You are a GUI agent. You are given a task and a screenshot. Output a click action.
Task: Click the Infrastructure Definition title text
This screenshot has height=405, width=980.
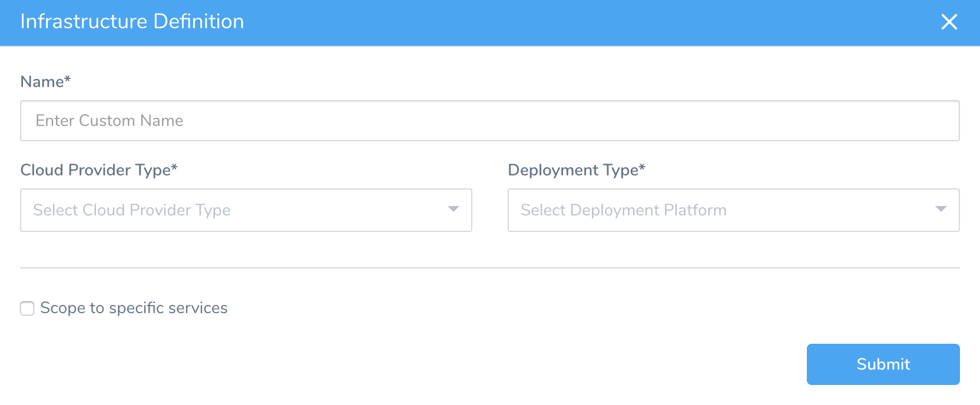[x=132, y=22]
